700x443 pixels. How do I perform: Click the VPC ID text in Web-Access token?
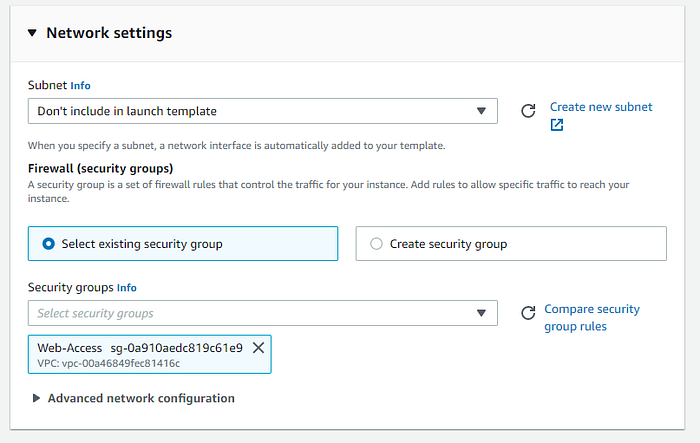point(109,363)
